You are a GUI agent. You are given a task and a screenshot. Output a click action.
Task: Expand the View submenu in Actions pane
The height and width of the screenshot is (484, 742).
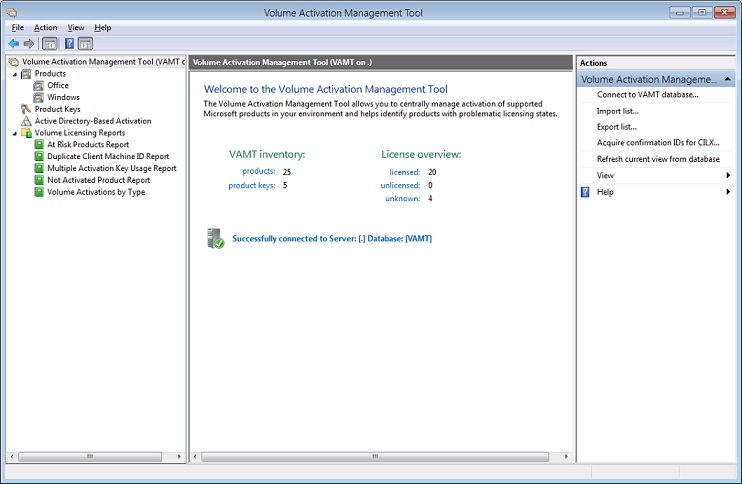727,176
